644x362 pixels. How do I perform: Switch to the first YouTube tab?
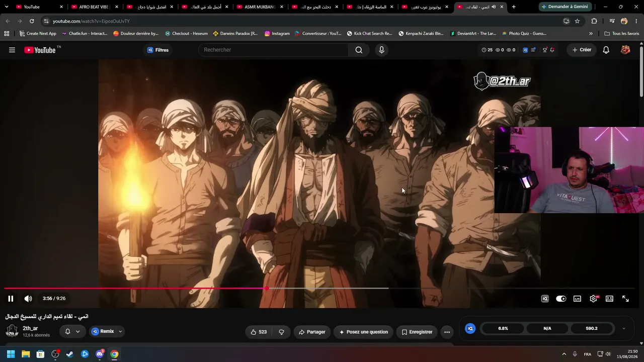tap(40, 7)
